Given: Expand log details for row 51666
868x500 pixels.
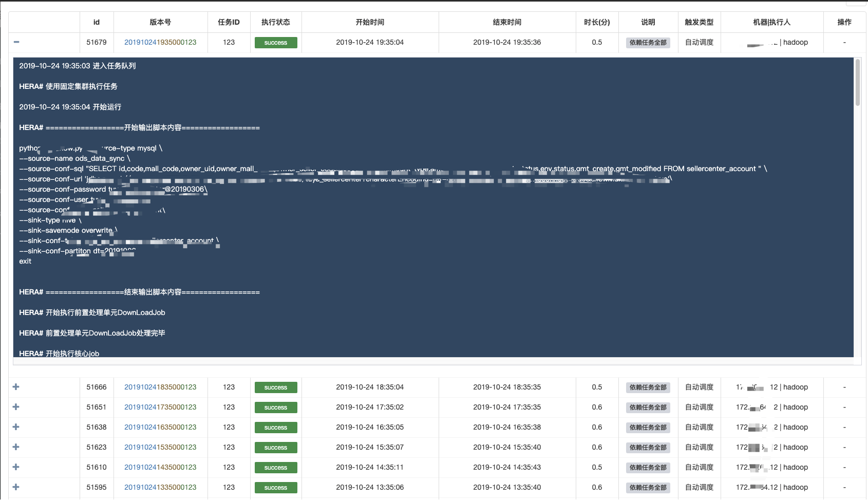Looking at the screenshot, I should 16,387.
